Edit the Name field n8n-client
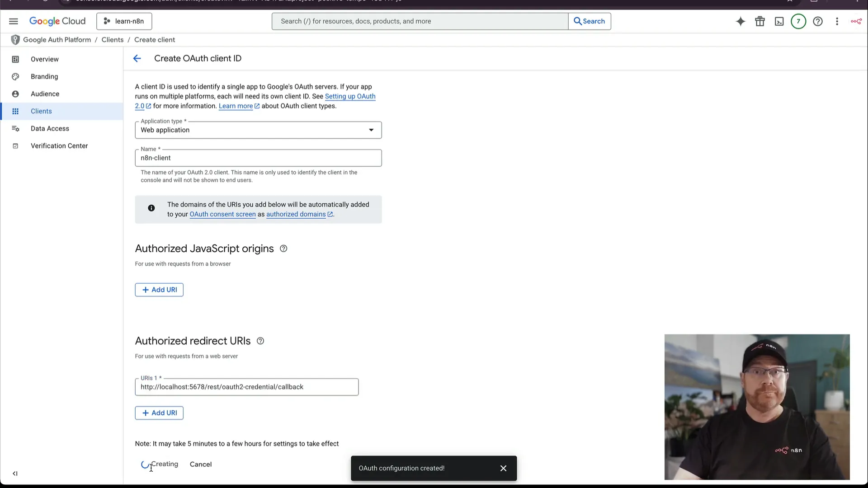The height and width of the screenshot is (488, 868). (x=258, y=158)
